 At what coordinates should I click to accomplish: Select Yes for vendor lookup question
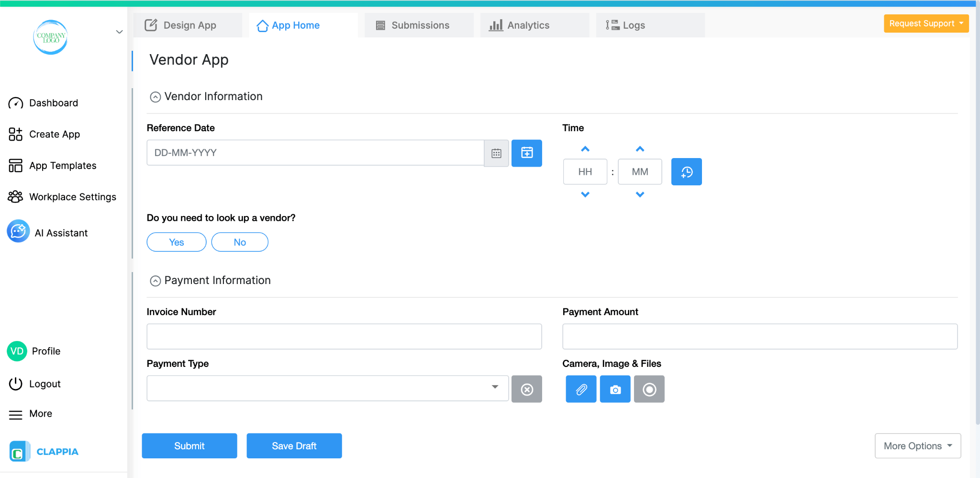pos(176,242)
